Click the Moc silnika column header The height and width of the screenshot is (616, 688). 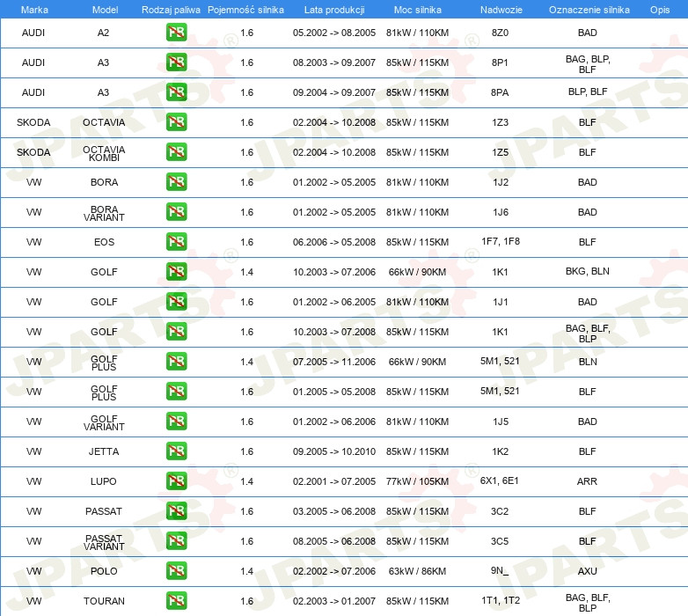tap(418, 10)
